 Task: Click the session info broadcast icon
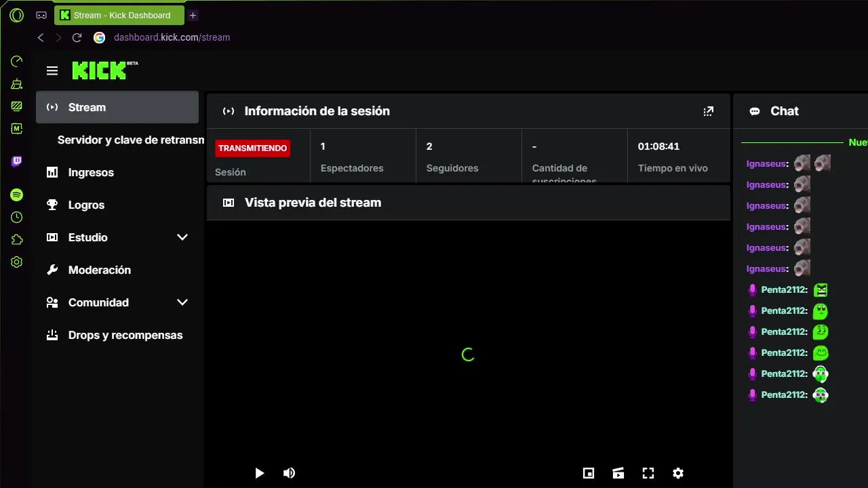229,111
